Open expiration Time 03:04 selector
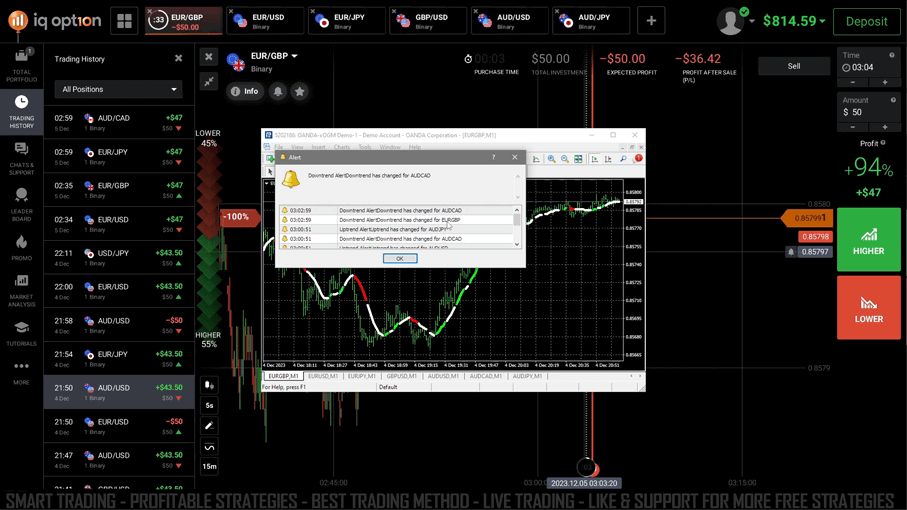The width and height of the screenshot is (907, 510). [x=869, y=62]
